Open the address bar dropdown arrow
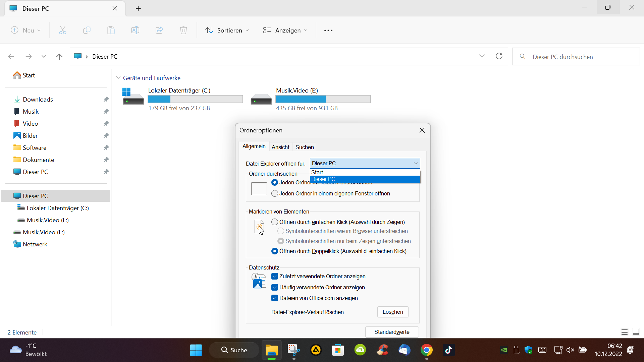Screen dimensions: 644x362 pyautogui.click(x=482, y=56)
